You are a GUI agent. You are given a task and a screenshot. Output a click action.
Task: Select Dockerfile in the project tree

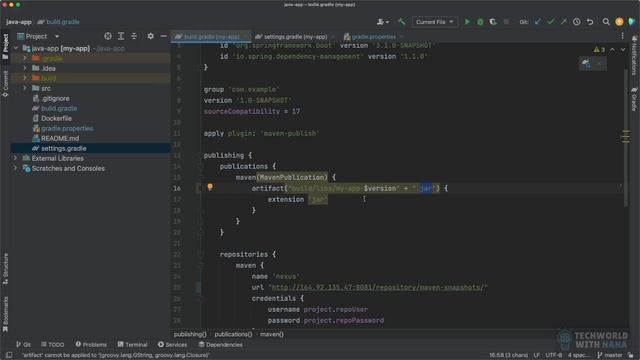[56, 118]
